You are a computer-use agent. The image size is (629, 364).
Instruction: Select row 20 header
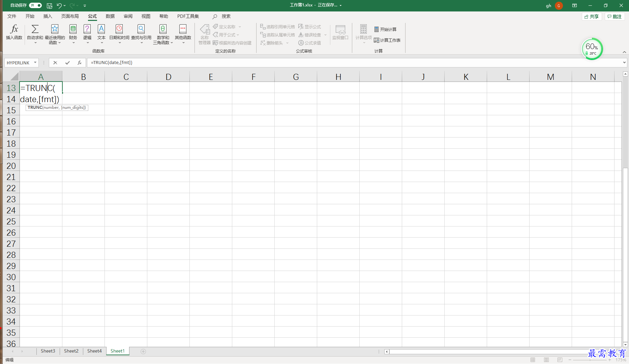[11, 166]
